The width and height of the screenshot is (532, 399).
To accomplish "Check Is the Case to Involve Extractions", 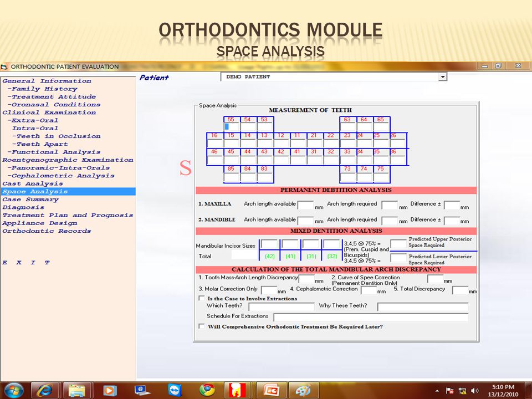I will click(x=202, y=298).
